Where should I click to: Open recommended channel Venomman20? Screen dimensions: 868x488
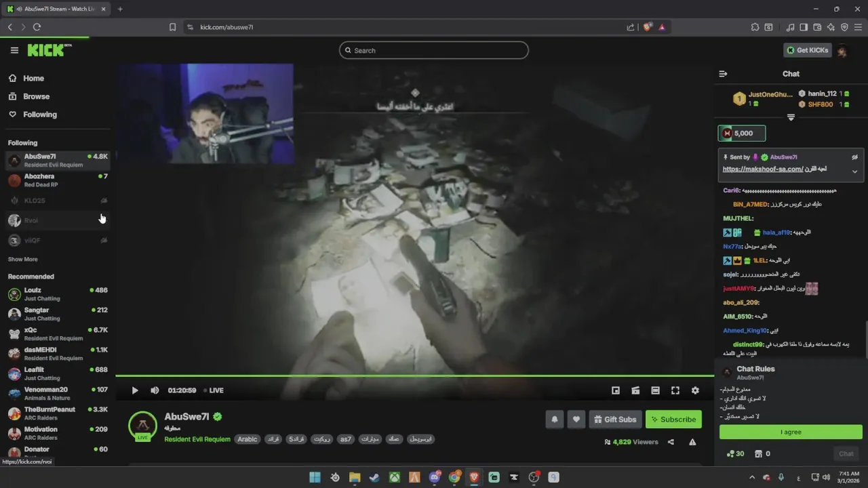click(x=58, y=393)
